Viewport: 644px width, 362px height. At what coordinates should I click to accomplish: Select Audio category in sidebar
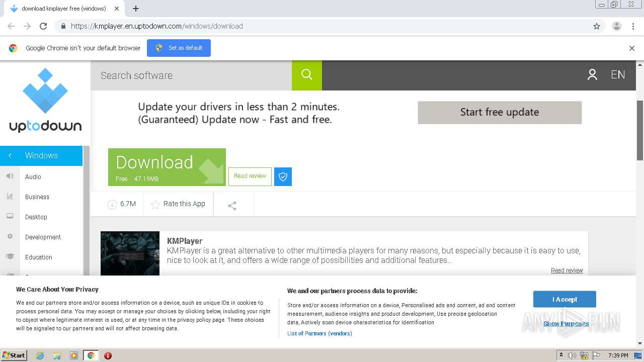pyautogui.click(x=33, y=176)
